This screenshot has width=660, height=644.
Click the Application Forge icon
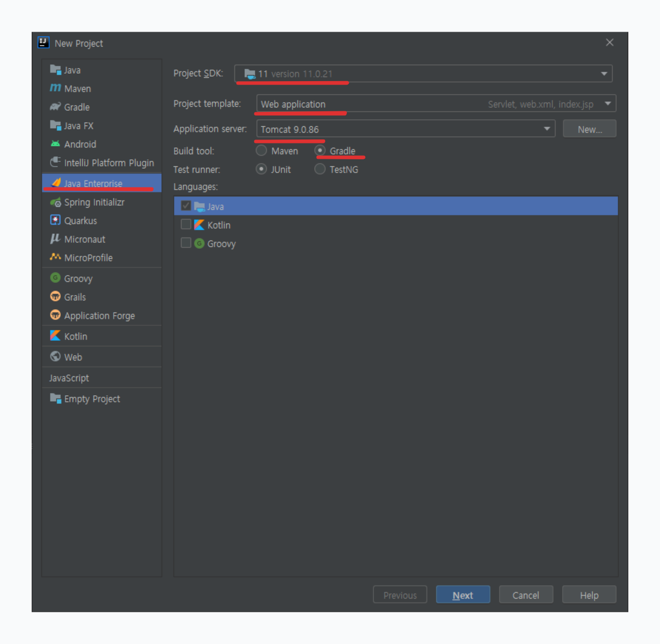coord(55,315)
